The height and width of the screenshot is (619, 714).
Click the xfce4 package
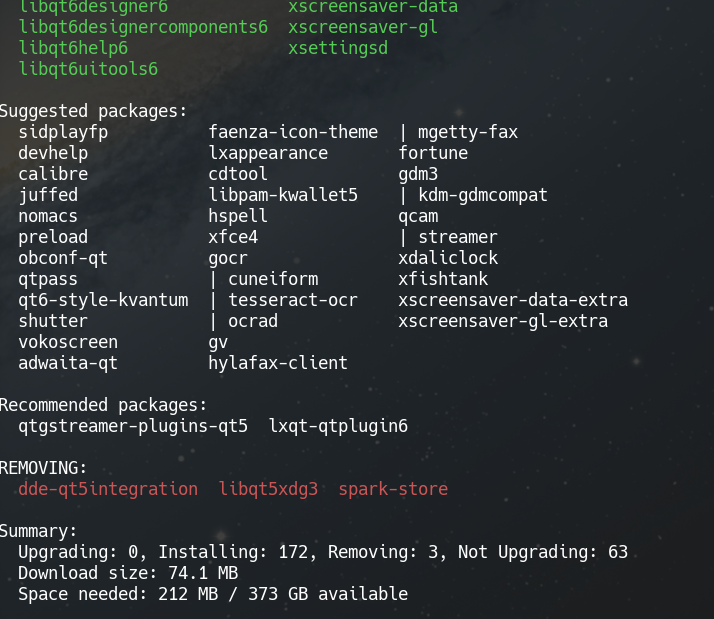tap(233, 237)
